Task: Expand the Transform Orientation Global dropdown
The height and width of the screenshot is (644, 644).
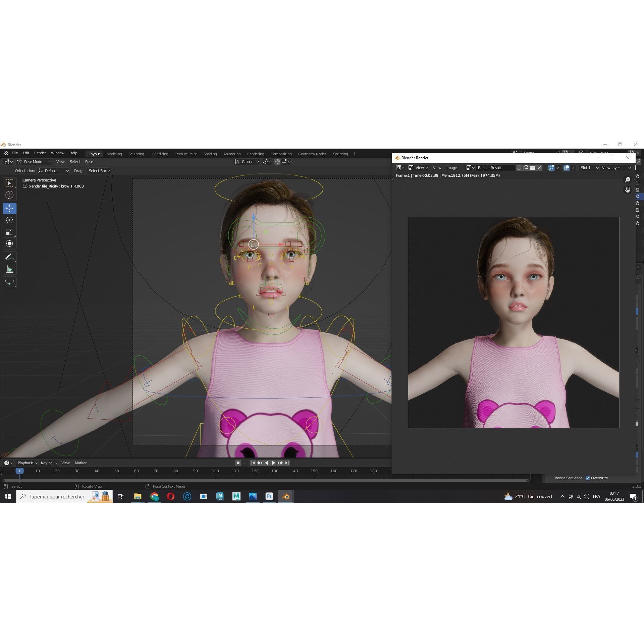Action: 247,161
